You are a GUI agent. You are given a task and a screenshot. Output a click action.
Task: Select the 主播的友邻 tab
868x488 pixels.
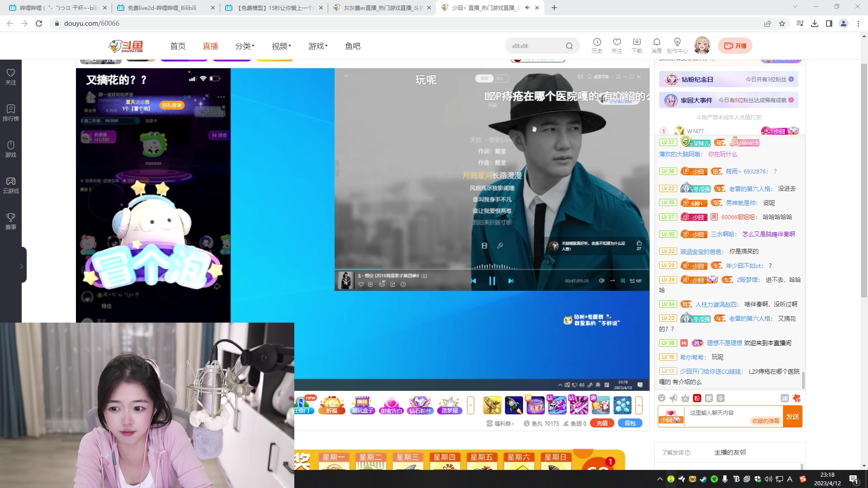pos(730,452)
